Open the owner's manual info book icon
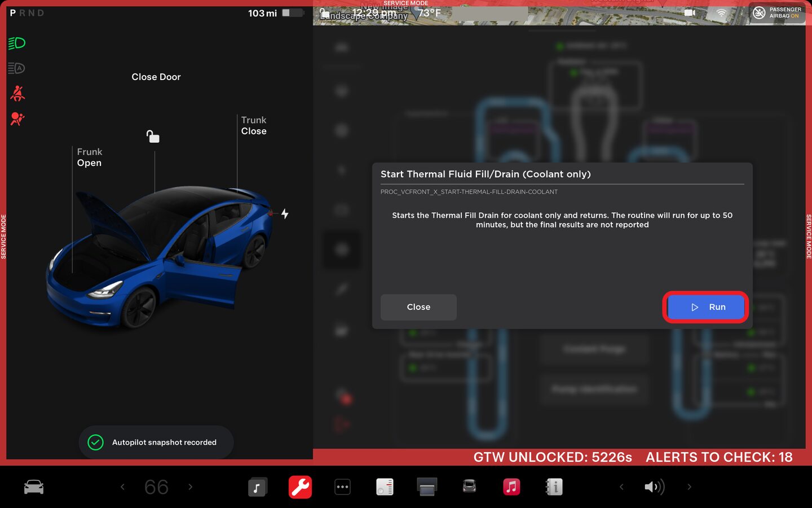812x508 pixels. 554,487
